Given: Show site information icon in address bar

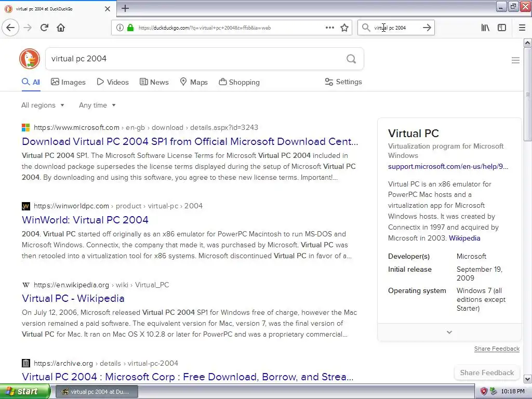Looking at the screenshot, I should coord(120,28).
